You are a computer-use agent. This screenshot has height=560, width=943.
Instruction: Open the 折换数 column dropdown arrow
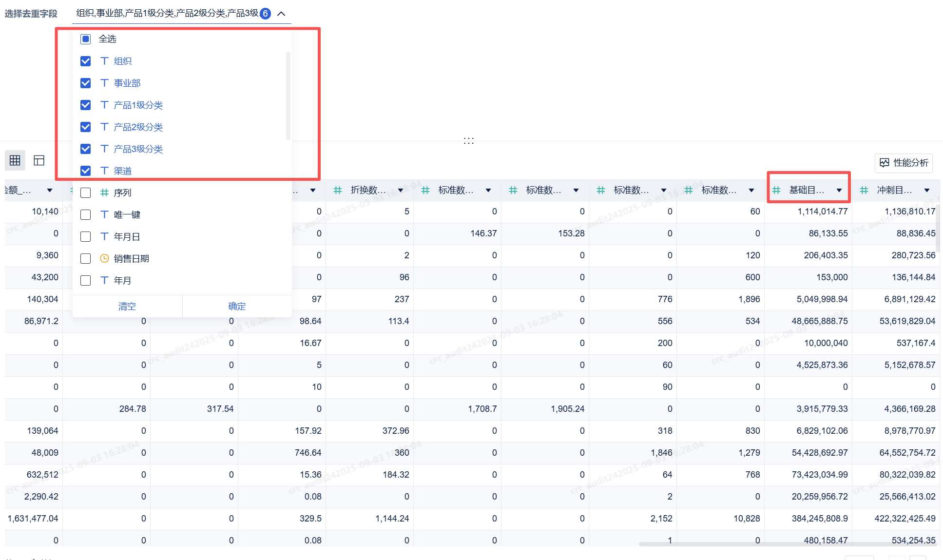(401, 190)
